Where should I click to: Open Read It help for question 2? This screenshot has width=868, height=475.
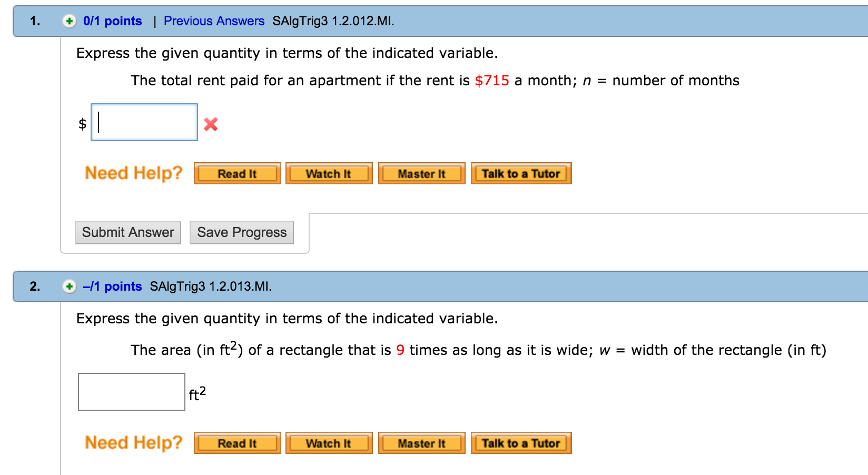(x=237, y=443)
